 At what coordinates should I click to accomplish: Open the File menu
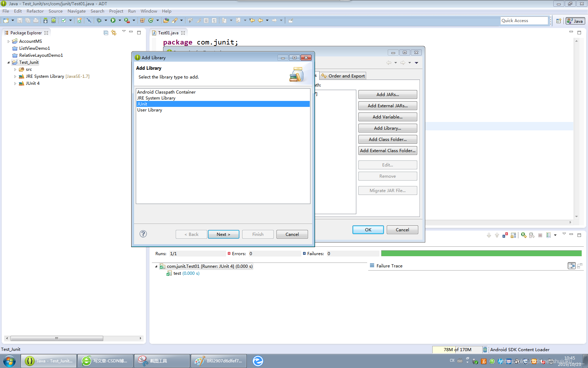6,11
